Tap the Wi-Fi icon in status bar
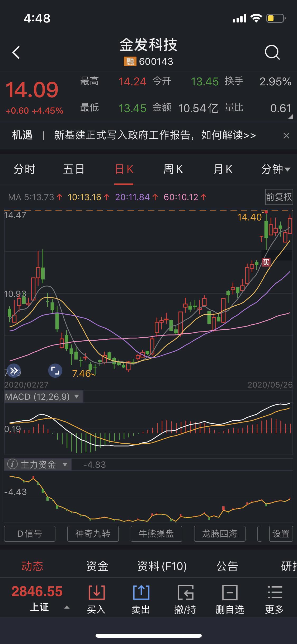The width and height of the screenshot is (297, 644). click(256, 18)
